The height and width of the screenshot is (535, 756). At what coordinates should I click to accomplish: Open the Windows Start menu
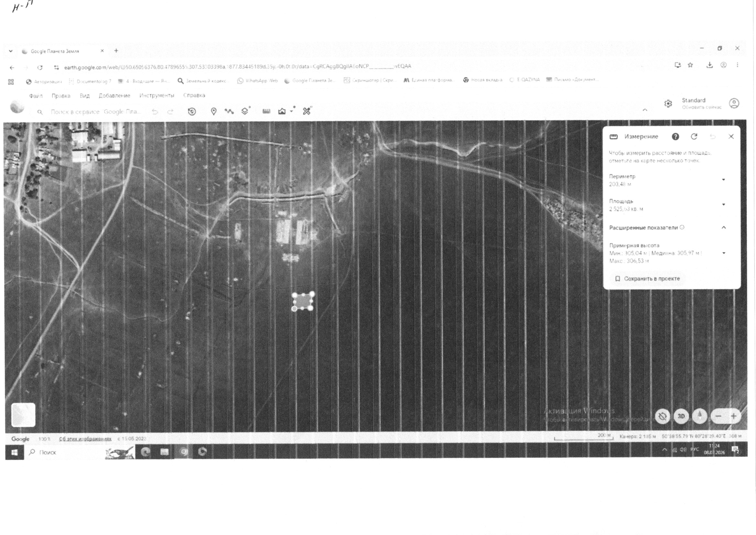[15, 452]
